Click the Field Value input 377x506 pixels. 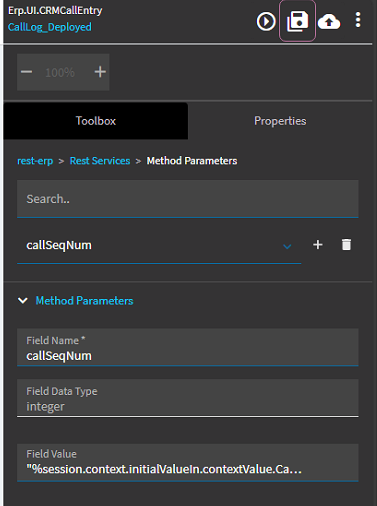click(188, 463)
